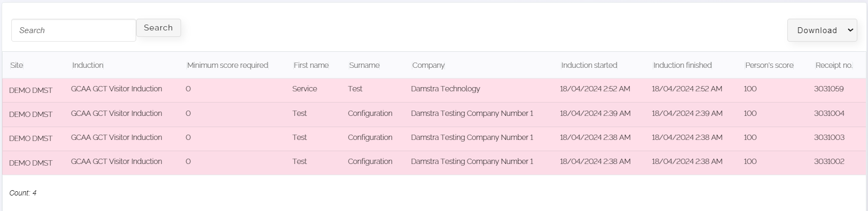Click surname Configuration in receipt 3031002 row
The width and height of the screenshot is (868, 211).
tap(370, 161)
